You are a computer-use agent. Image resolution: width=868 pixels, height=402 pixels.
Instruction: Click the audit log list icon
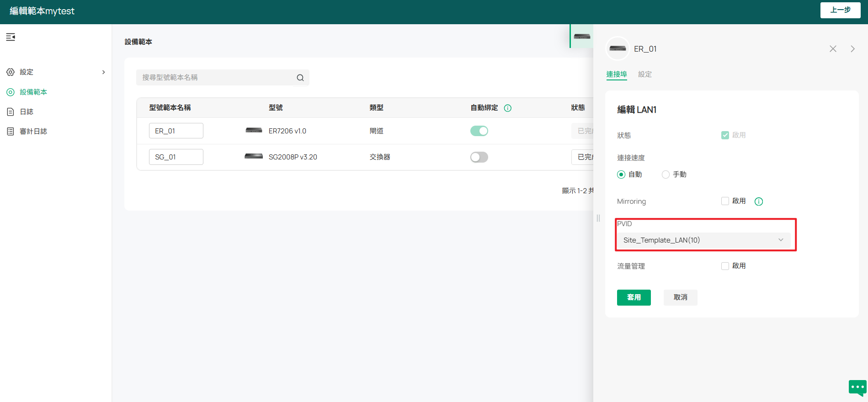point(11,132)
